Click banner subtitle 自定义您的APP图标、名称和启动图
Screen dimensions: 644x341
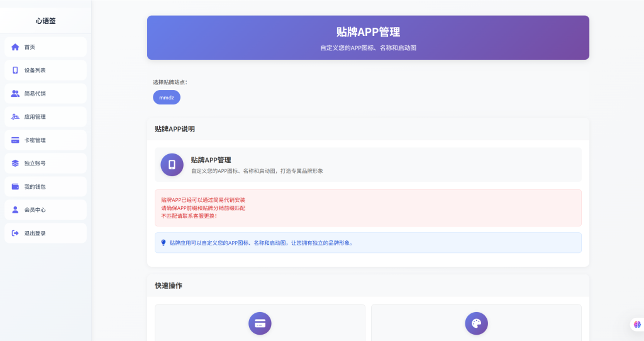pyautogui.click(x=368, y=48)
